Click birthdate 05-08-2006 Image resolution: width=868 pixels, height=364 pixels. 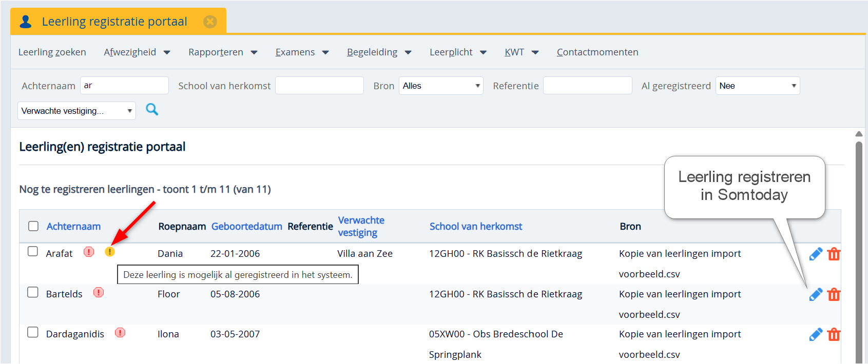235,294
